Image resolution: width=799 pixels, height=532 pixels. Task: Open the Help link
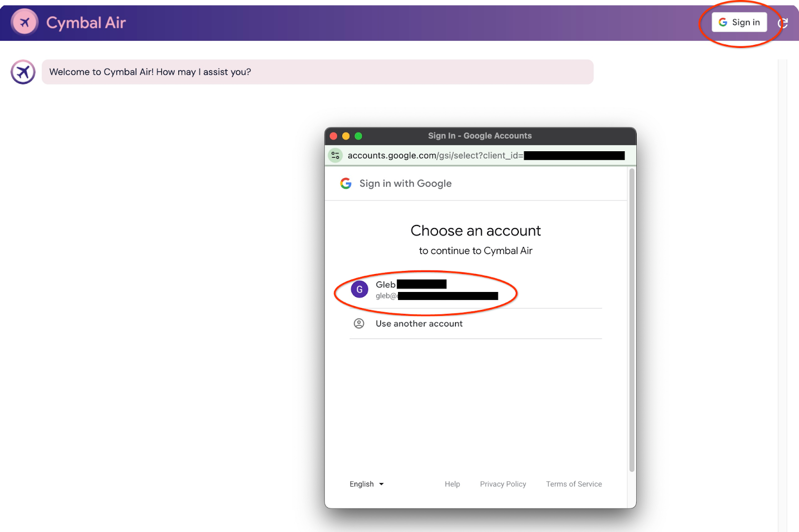[452, 484]
